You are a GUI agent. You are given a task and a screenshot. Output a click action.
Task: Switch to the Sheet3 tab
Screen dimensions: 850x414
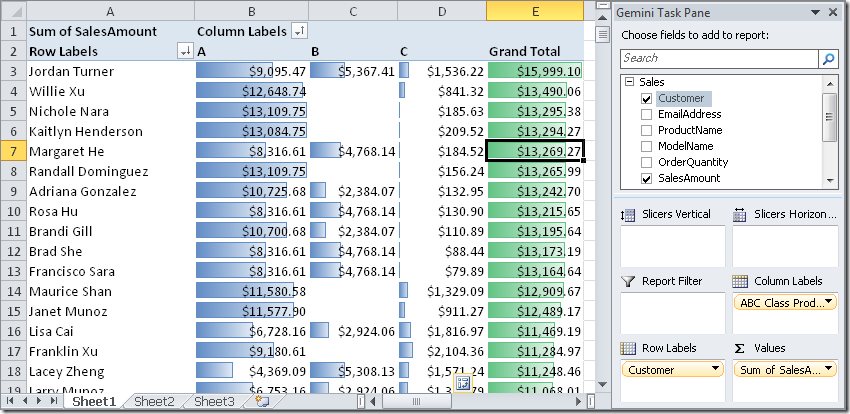[214, 402]
